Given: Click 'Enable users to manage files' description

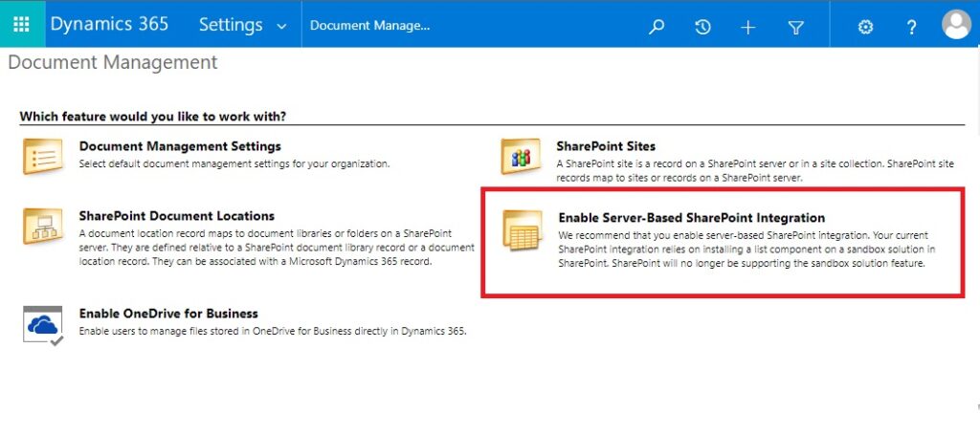Looking at the screenshot, I should pyautogui.click(x=273, y=332).
